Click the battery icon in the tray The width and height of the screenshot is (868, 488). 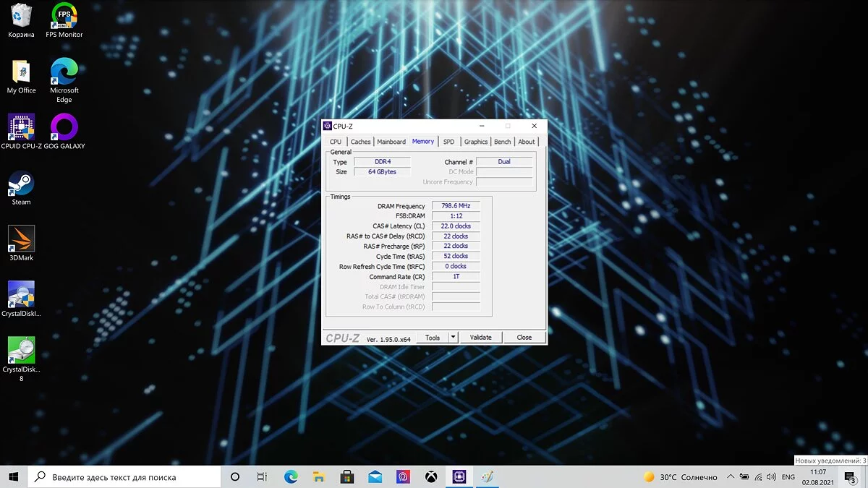(x=744, y=477)
